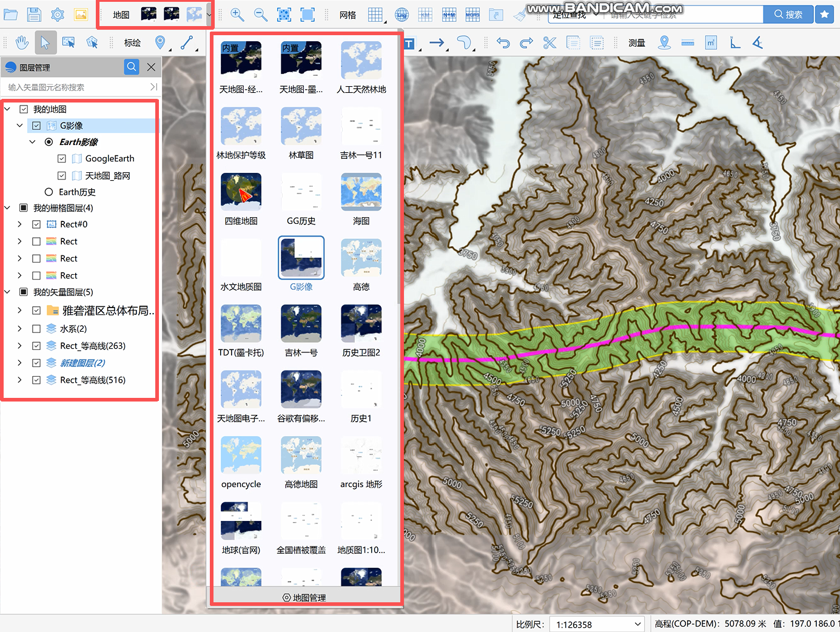
Task: Close the 图层管理 panel
Action: point(152,67)
